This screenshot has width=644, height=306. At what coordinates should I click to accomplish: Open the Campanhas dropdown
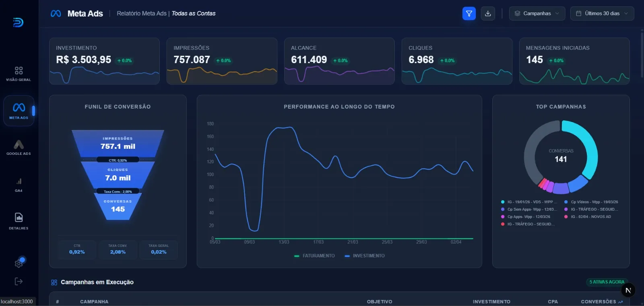pos(537,13)
